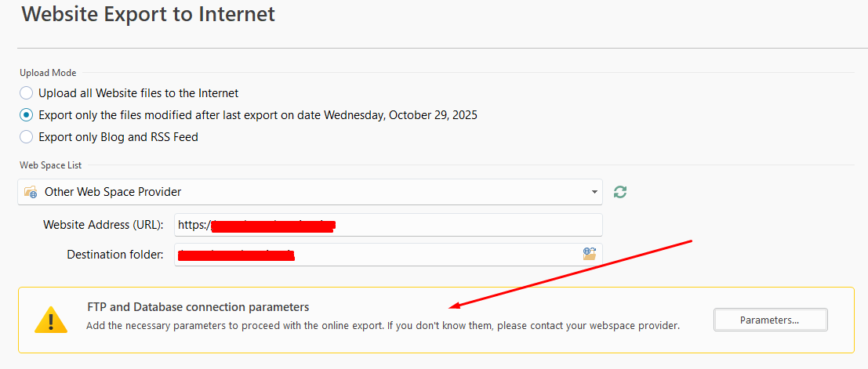Click the 'Website Address (URL):' label
The height and width of the screenshot is (369, 868).
coord(103,225)
